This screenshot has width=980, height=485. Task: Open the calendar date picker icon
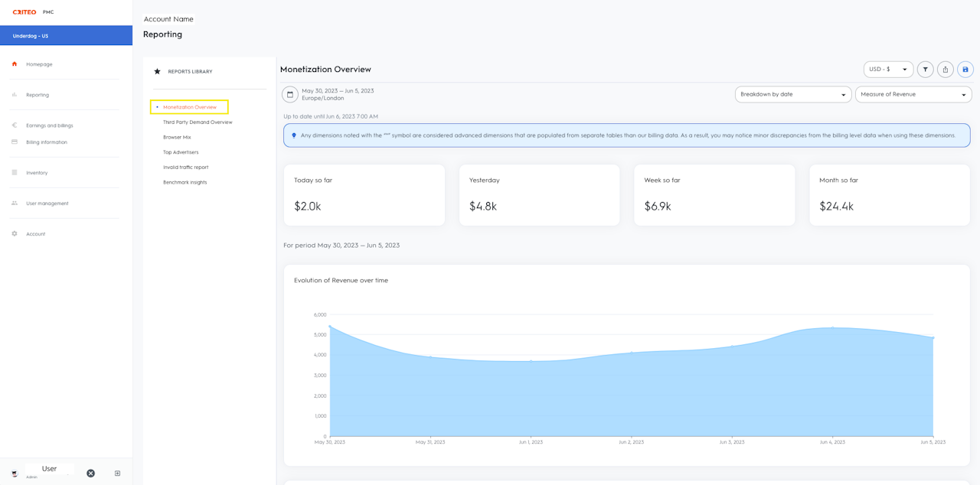[x=290, y=94]
